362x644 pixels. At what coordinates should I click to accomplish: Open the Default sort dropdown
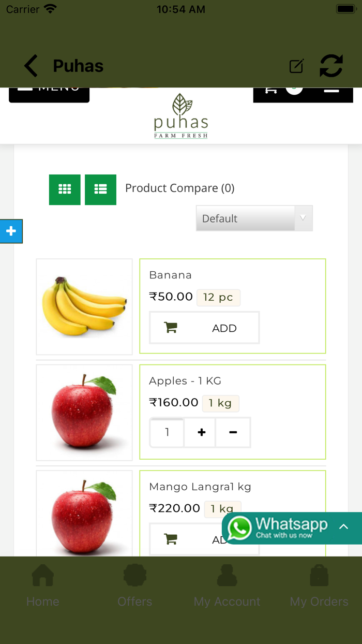pyautogui.click(x=254, y=218)
